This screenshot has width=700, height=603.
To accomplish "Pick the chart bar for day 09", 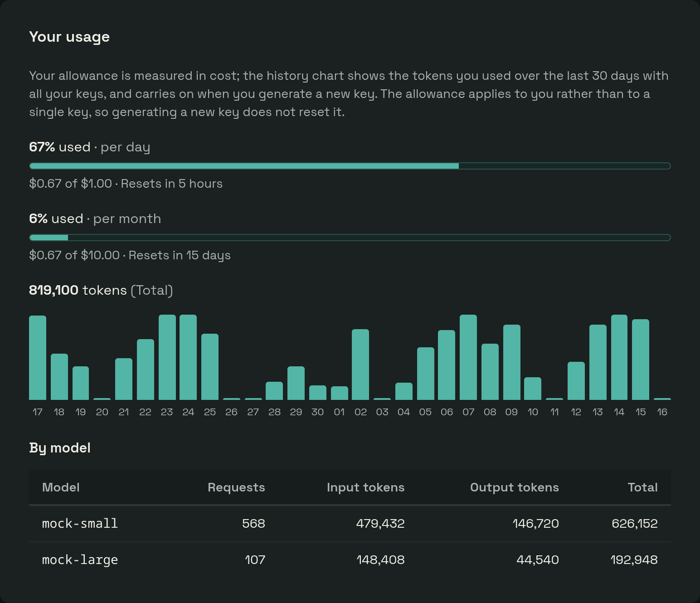I will [512, 362].
